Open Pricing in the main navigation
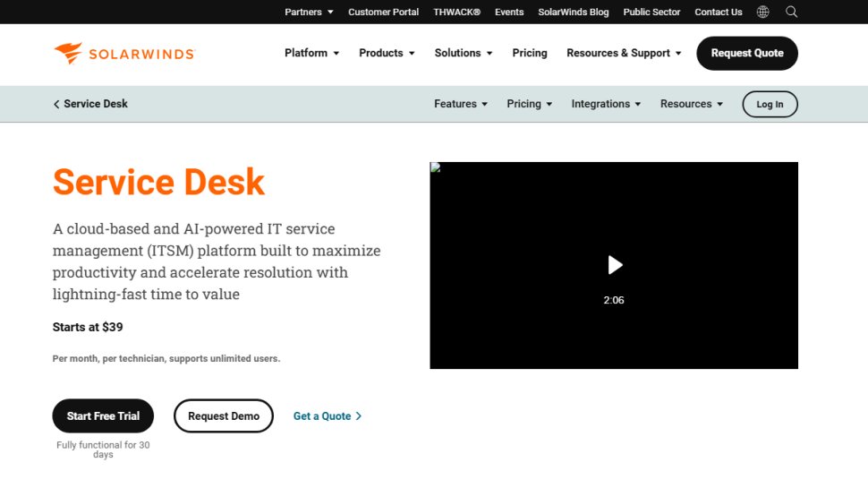The height and width of the screenshot is (488, 868). [x=529, y=53]
